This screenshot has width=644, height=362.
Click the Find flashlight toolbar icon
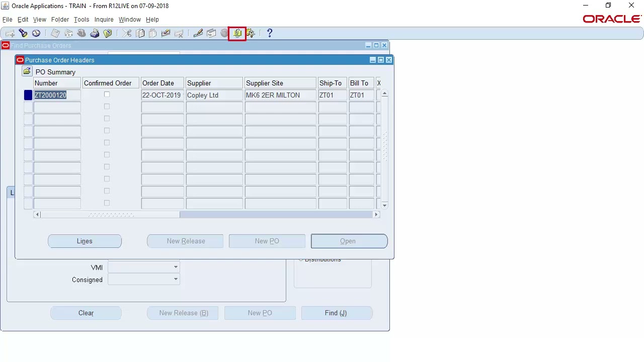[23, 33]
